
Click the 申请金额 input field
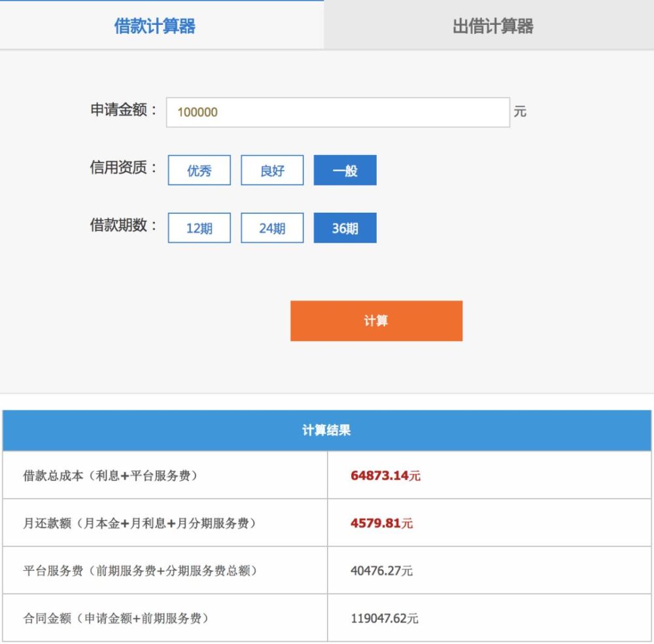click(338, 113)
